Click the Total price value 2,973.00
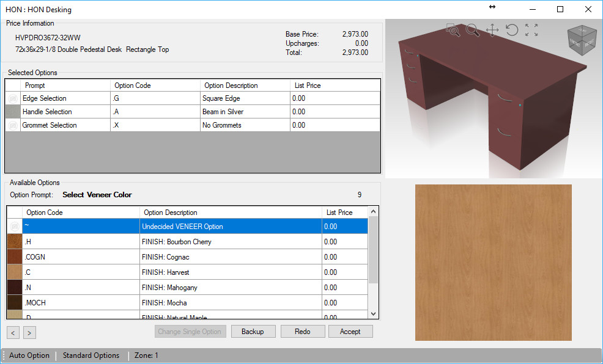 tap(355, 53)
